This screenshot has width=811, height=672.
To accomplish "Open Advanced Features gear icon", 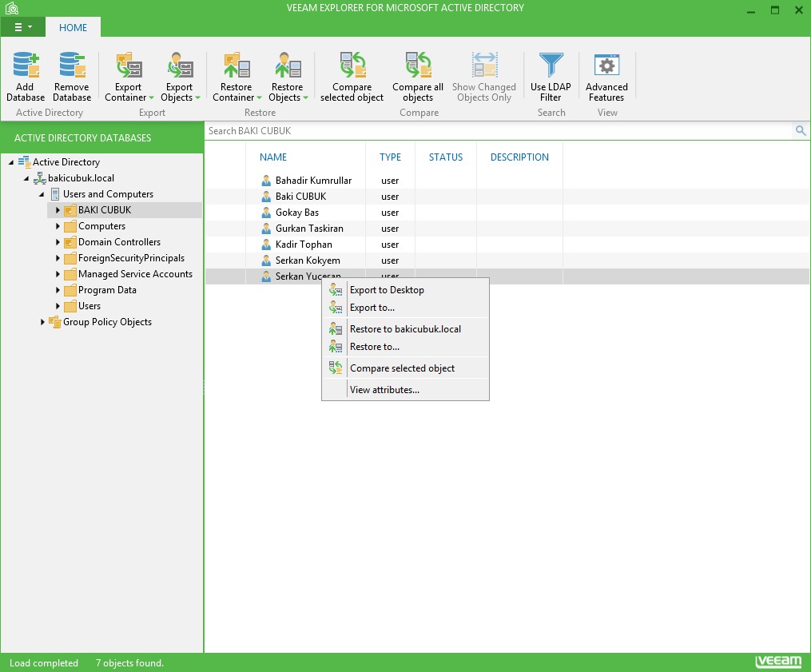I will [x=606, y=65].
